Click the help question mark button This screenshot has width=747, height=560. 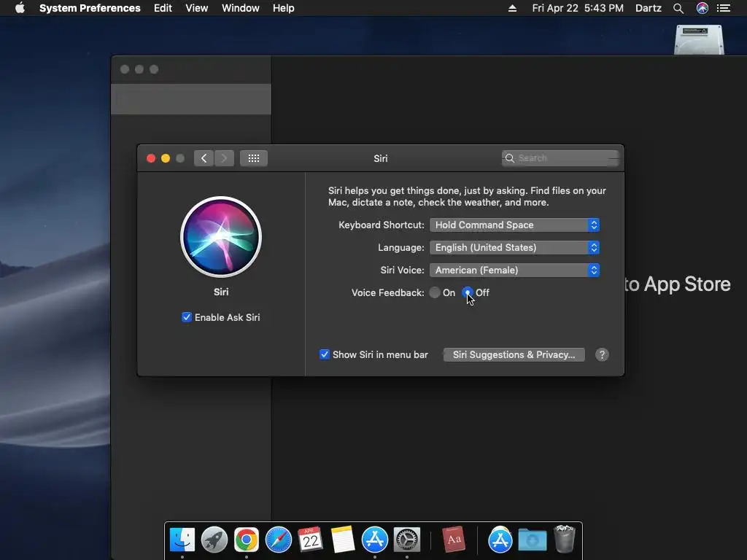pyautogui.click(x=602, y=355)
